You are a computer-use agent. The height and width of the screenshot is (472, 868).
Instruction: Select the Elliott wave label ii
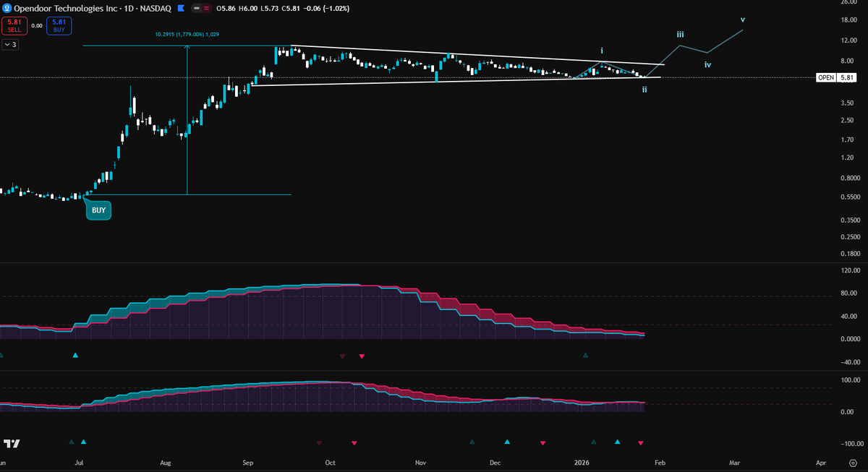click(644, 90)
